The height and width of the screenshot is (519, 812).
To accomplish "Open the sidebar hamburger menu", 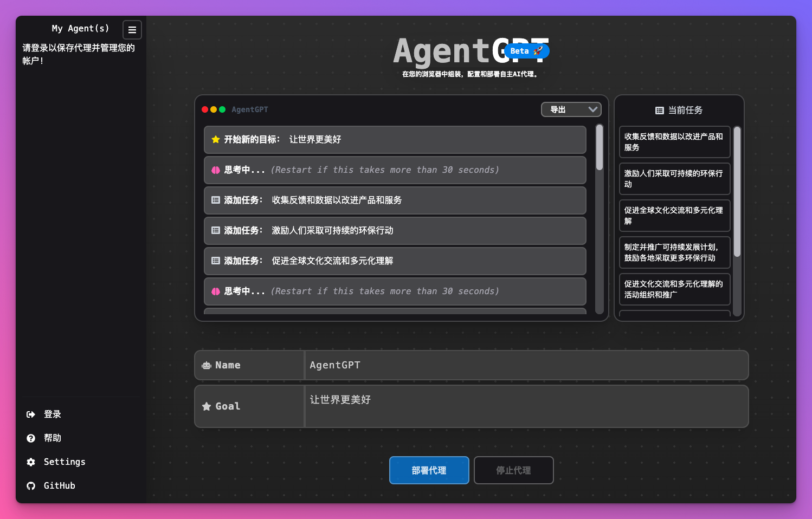I will point(132,30).
